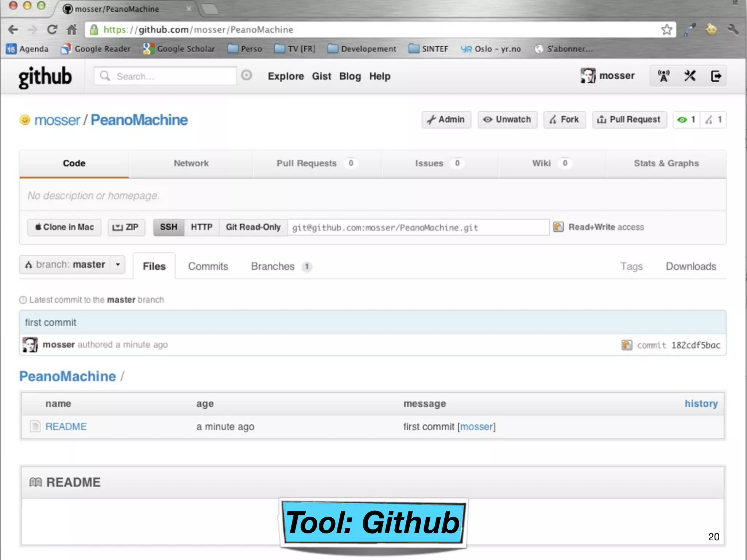Select the Code tab

[74, 163]
